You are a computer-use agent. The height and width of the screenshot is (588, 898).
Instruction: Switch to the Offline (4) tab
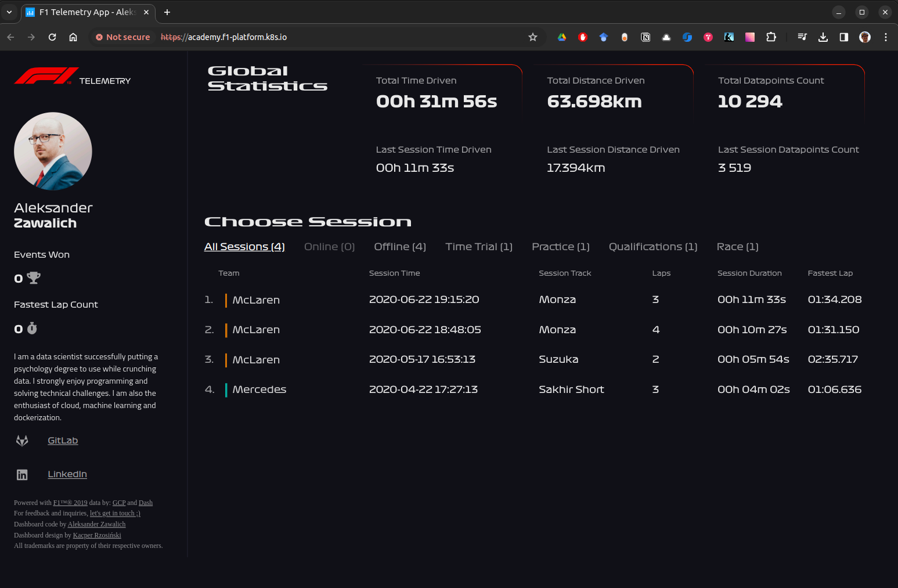coord(400,247)
